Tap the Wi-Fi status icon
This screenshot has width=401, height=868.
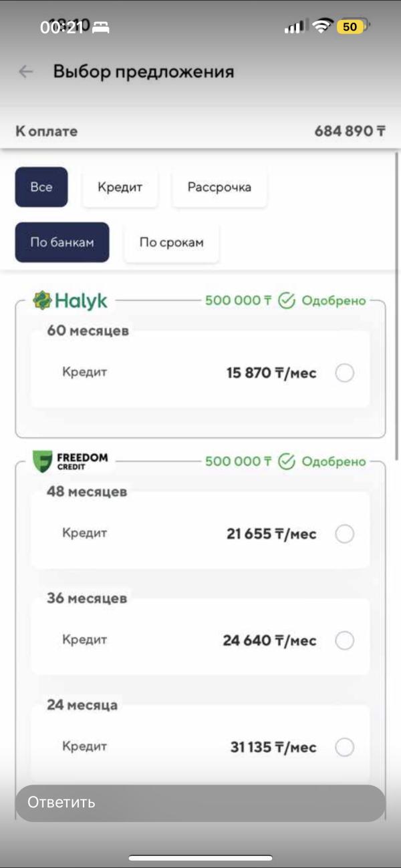pos(323,27)
